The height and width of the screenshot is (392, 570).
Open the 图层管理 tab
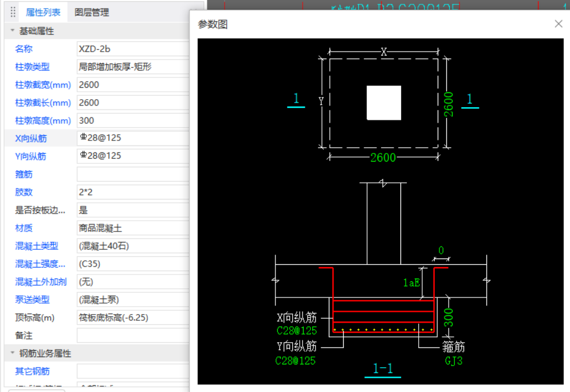[92, 13]
